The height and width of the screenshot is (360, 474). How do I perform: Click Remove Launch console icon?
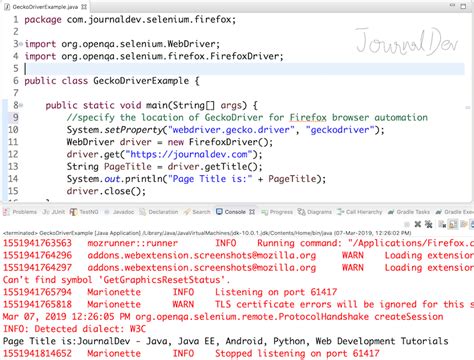click(418, 224)
